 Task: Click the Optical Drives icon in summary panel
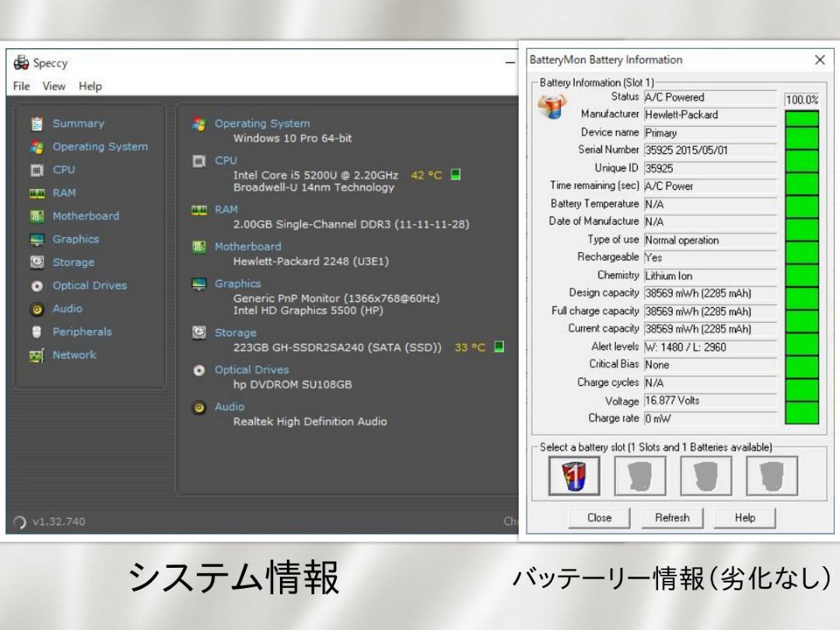199,370
